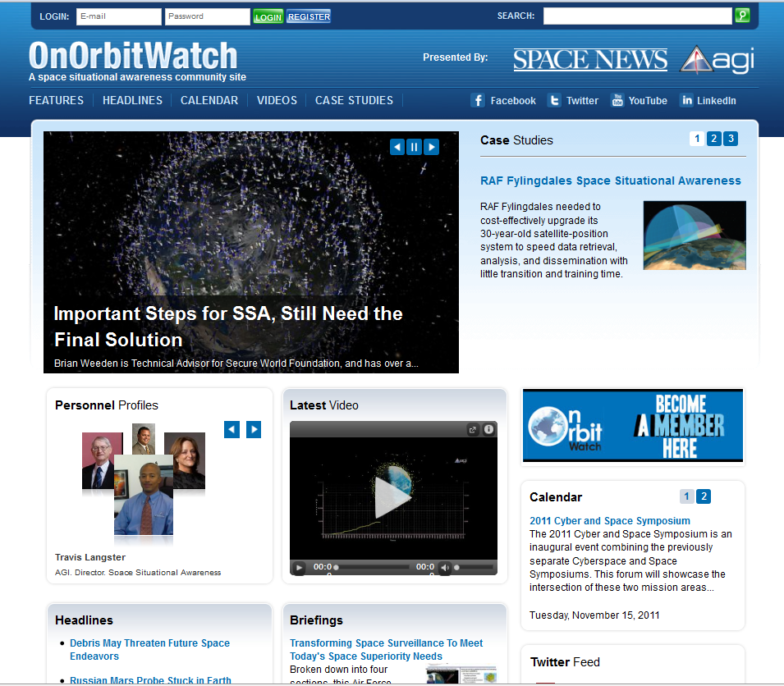
Task: Click the video fullscreen popout icon
Action: 473,429
